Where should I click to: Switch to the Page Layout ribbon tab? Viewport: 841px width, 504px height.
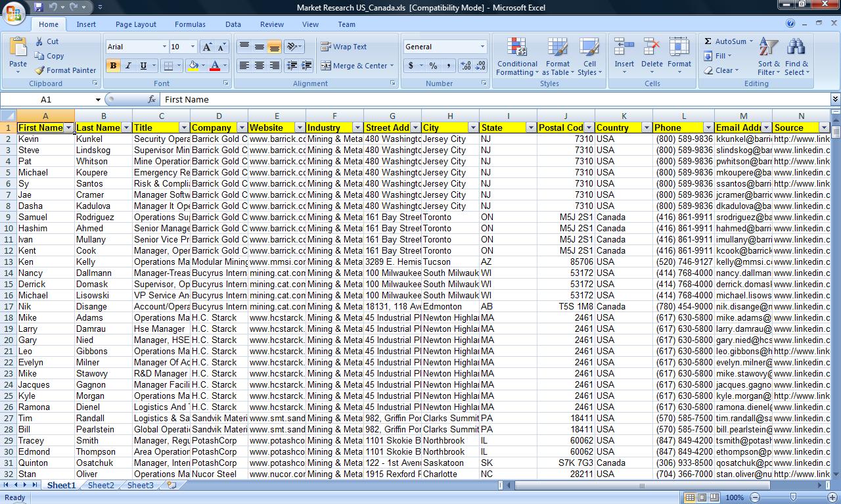135,24
